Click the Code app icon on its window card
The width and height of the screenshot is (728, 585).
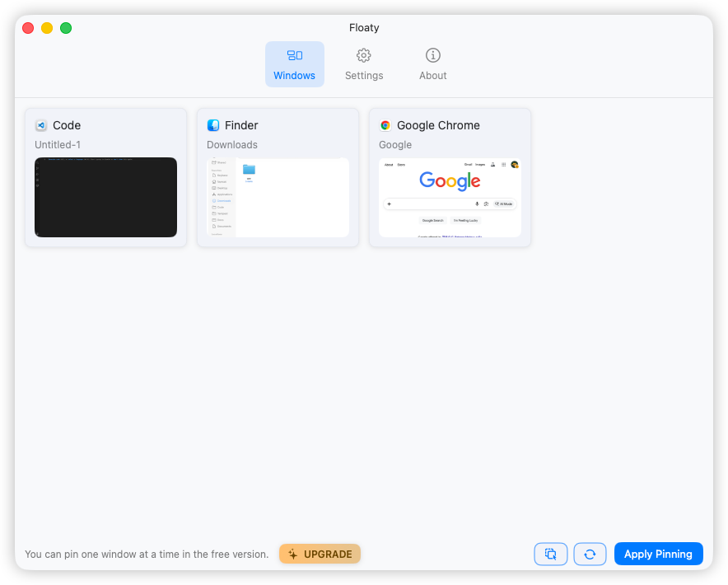(x=41, y=125)
